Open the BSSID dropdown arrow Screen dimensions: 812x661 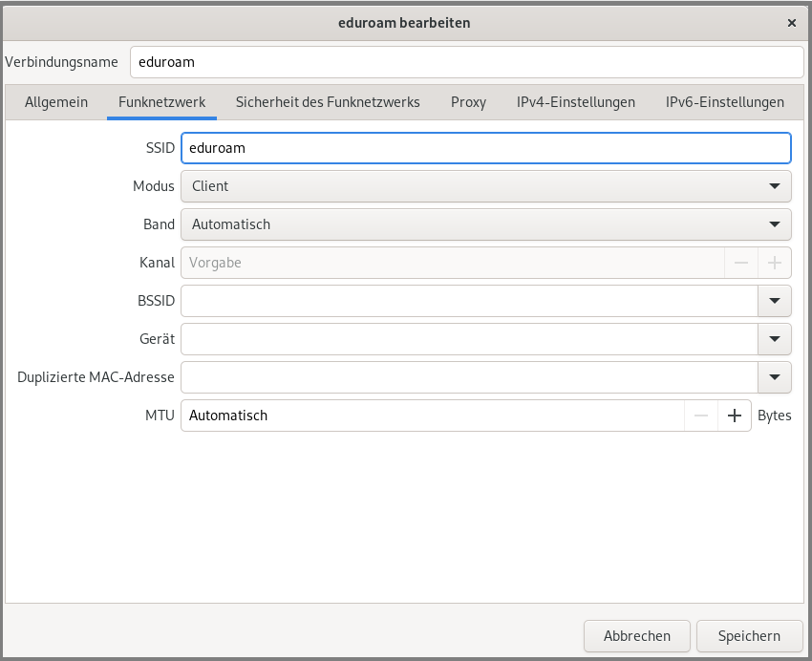[x=774, y=301]
